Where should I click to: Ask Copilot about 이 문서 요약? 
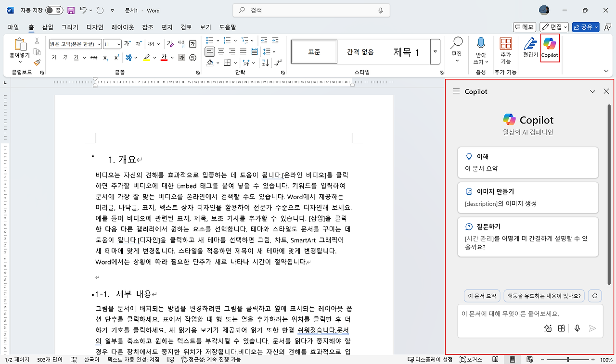pos(482,296)
